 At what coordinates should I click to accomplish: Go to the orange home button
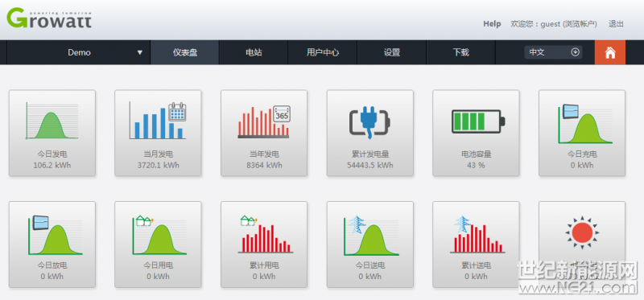[610, 52]
